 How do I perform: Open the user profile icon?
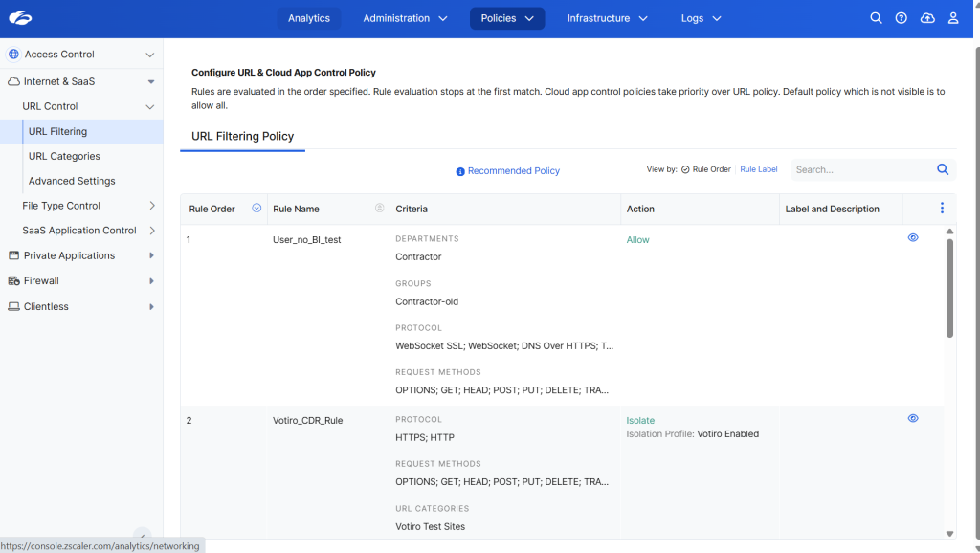tap(952, 18)
